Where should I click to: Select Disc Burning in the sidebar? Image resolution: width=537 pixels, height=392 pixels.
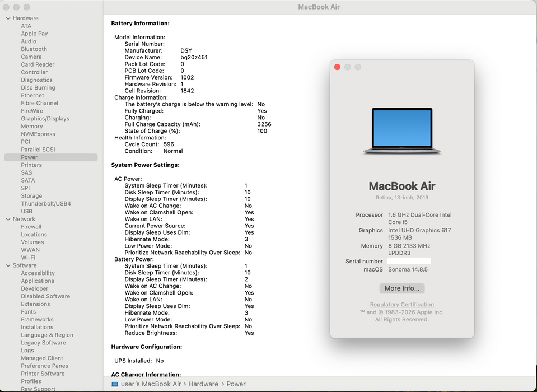38,88
